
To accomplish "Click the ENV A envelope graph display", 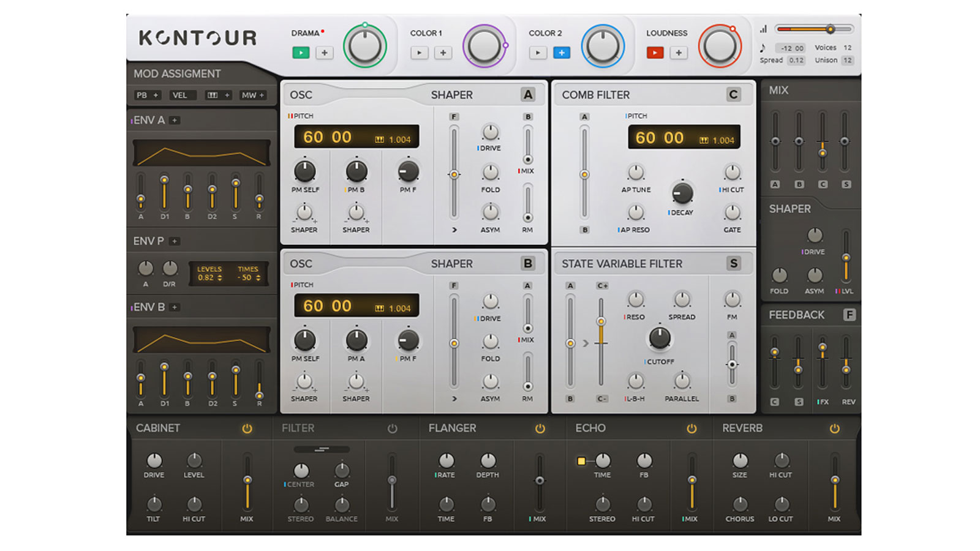I will (202, 153).
